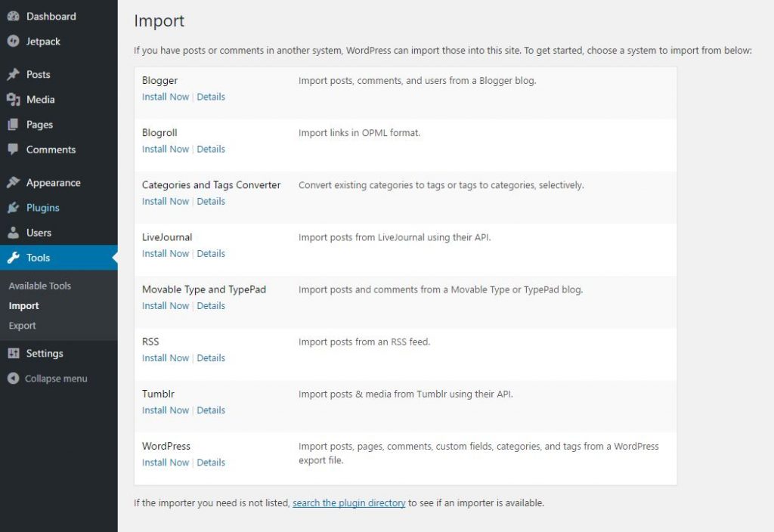Open search the plugin directory link

pyautogui.click(x=349, y=503)
